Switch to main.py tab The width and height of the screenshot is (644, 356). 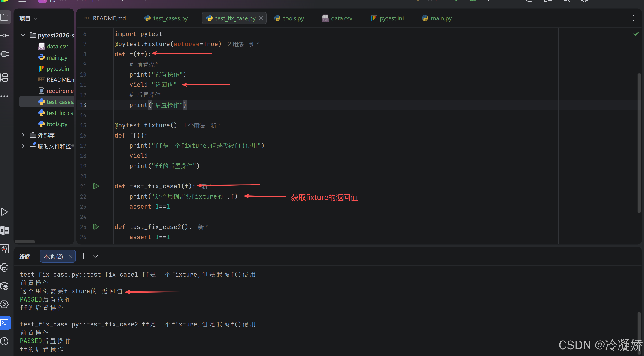pos(437,18)
